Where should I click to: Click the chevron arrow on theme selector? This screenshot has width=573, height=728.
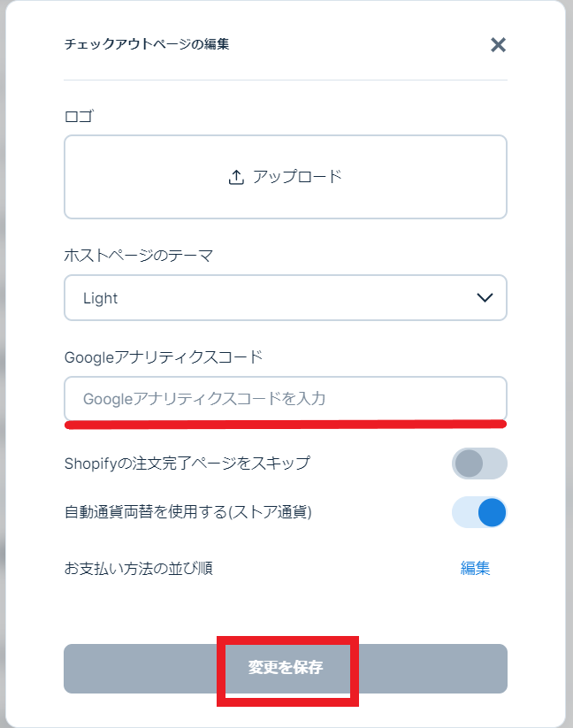[x=485, y=298]
